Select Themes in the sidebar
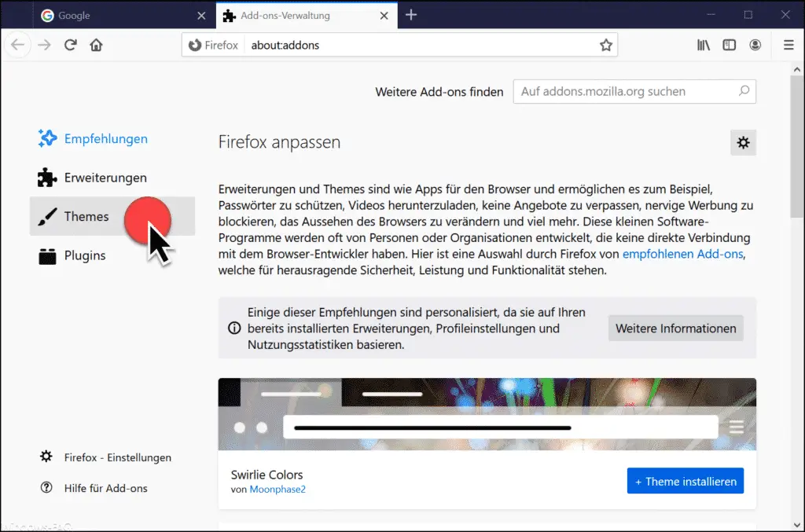 [x=112, y=217]
